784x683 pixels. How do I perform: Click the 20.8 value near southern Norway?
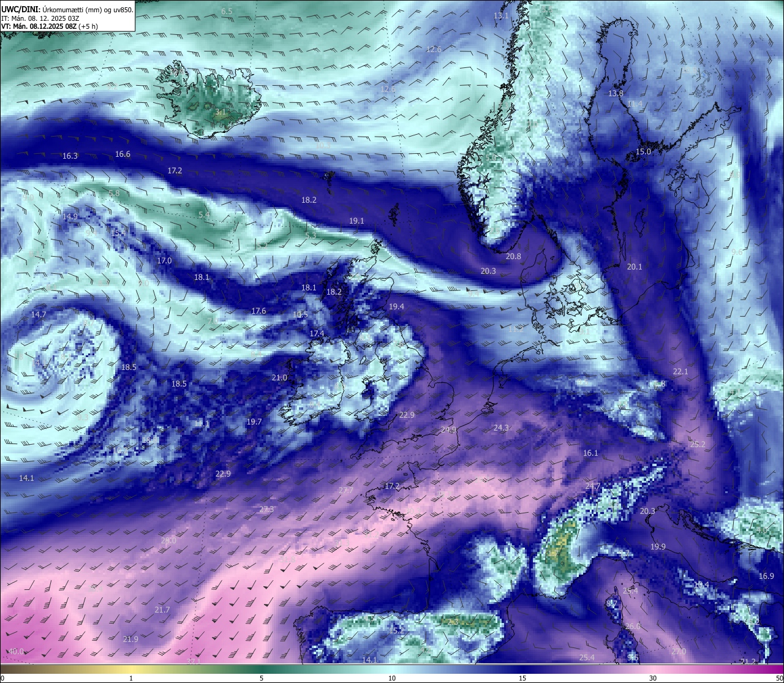513,257
